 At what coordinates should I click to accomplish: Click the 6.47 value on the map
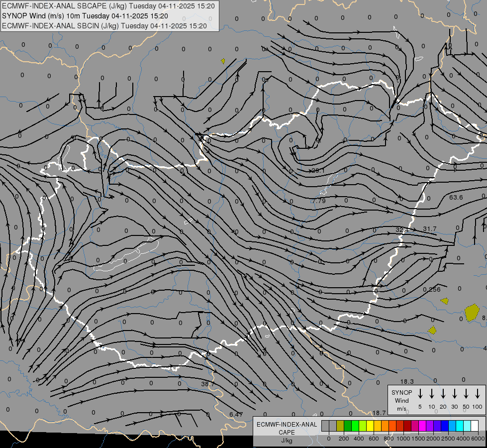[x=236, y=415]
